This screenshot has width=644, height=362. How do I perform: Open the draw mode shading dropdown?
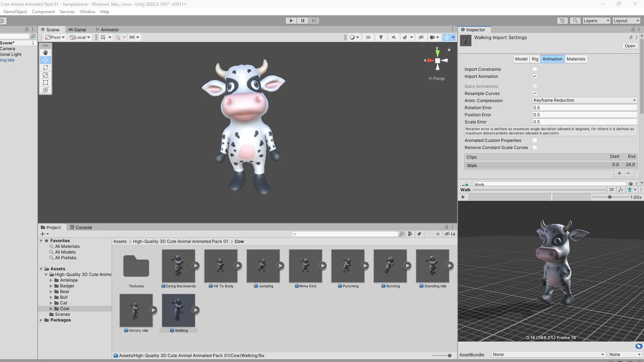[x=354, y=37]
